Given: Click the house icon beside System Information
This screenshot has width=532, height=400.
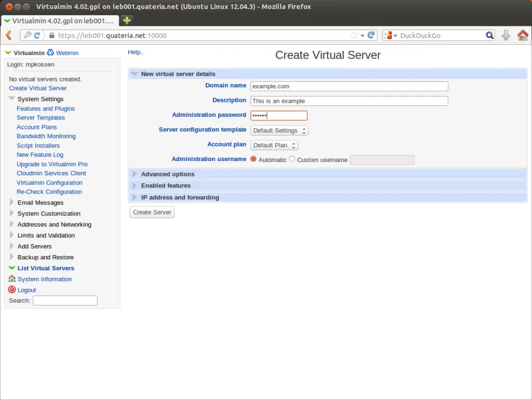Looking at the screenshot, I should tap(12, 278).
